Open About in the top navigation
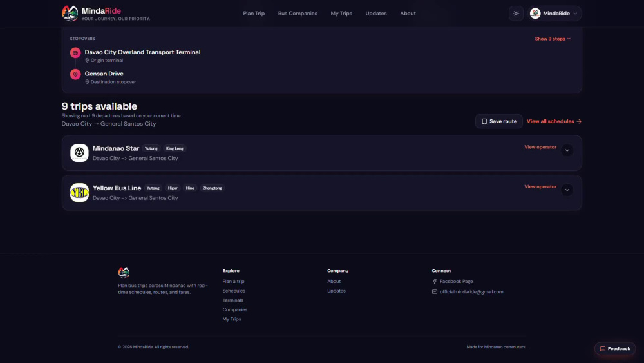 point(408,14)
